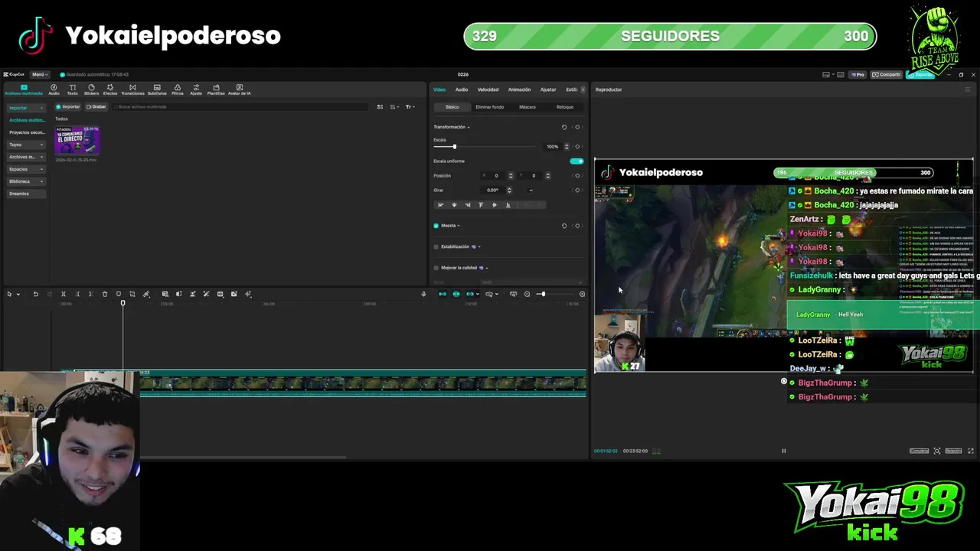The height and width of the screenshot is (551, 980).
Task: Switch to the Ajustar tab
Action: tap(548, 90)
